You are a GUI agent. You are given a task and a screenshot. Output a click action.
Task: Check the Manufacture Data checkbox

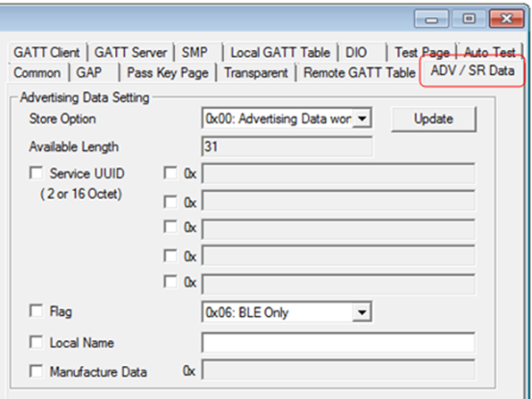36,371
